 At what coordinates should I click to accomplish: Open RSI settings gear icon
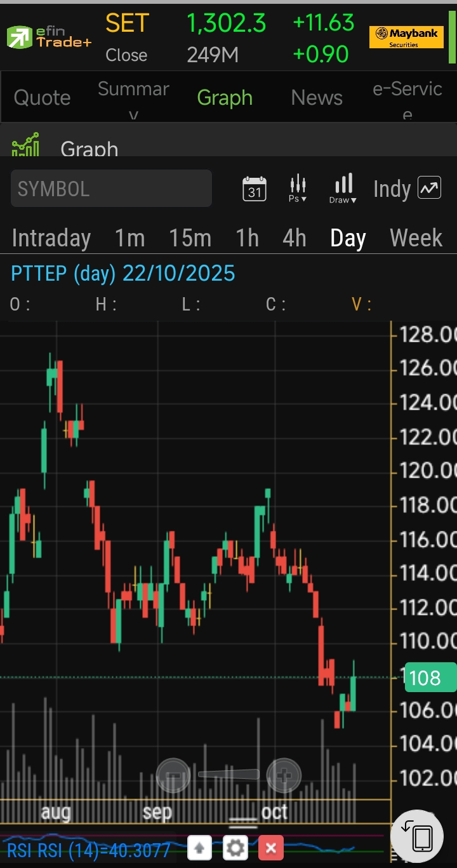(235, 848)
